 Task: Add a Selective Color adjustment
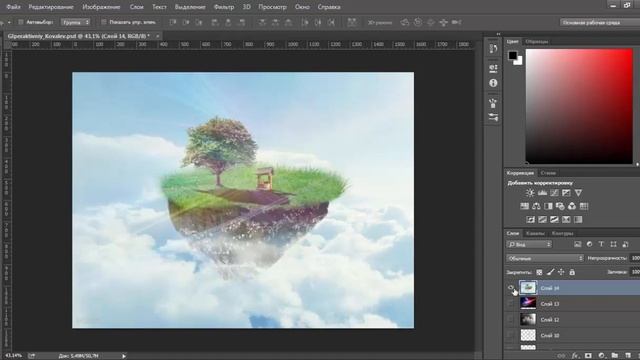566,220
